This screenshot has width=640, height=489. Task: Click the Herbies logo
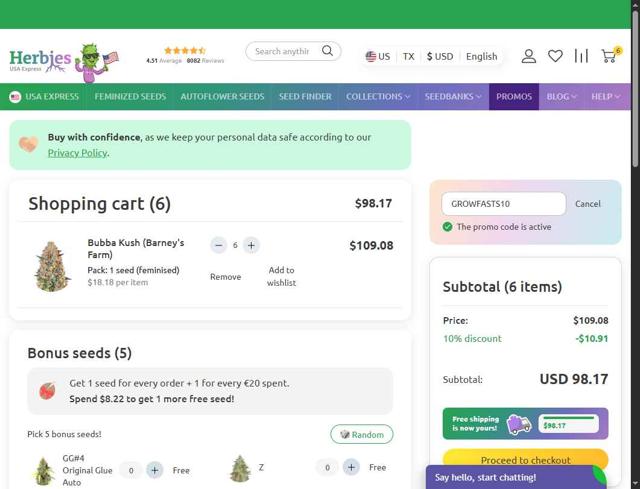[x=64, y=61]
